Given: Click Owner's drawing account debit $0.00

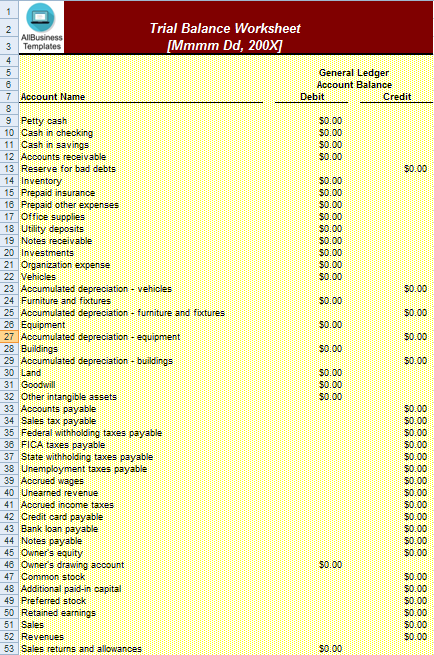Looking at the screenshot, I should coord(330,565).
